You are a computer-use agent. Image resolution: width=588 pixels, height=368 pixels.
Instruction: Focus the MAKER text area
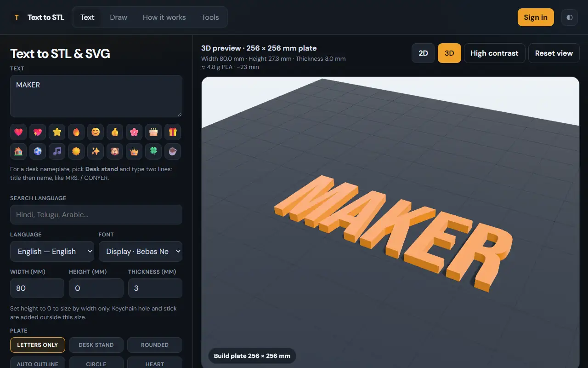click(96, 96)
